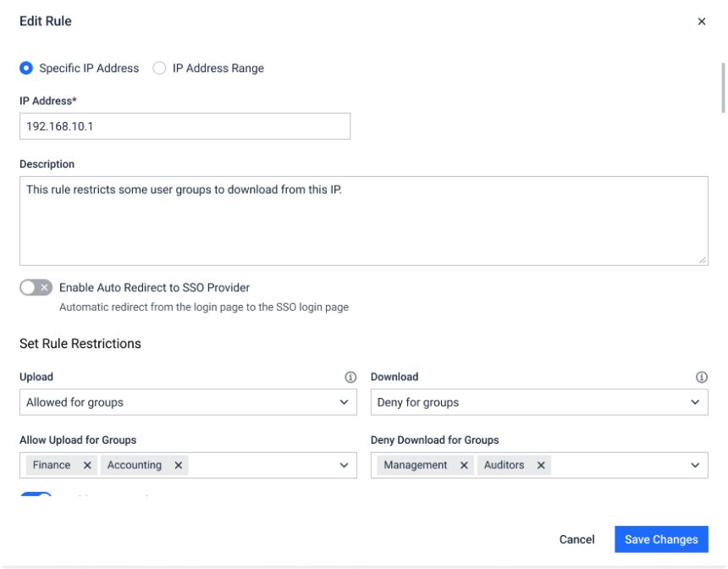Expand the Allow Upload for Groups list
Screen dimensions: 728x569
coord(343,465)
